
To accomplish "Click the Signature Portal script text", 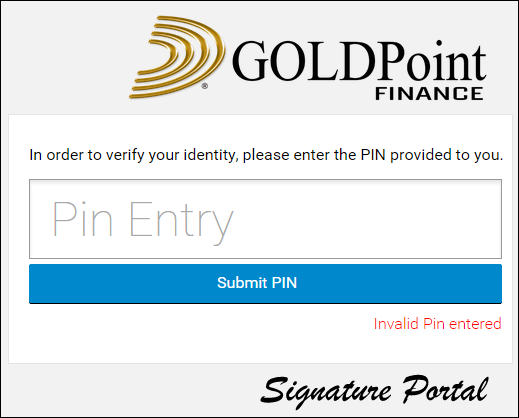I will tap(375, 391).
